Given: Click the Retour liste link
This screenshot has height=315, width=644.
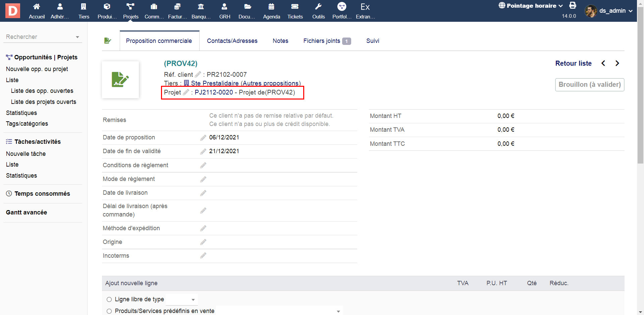Looking at the screenshot, I should coord(573,63).
